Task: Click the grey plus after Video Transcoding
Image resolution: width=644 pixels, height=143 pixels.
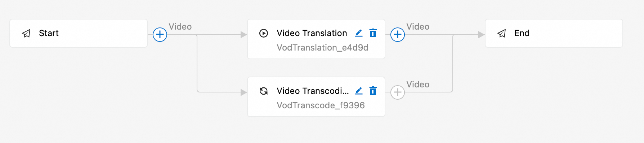Action: click(398, 92)
